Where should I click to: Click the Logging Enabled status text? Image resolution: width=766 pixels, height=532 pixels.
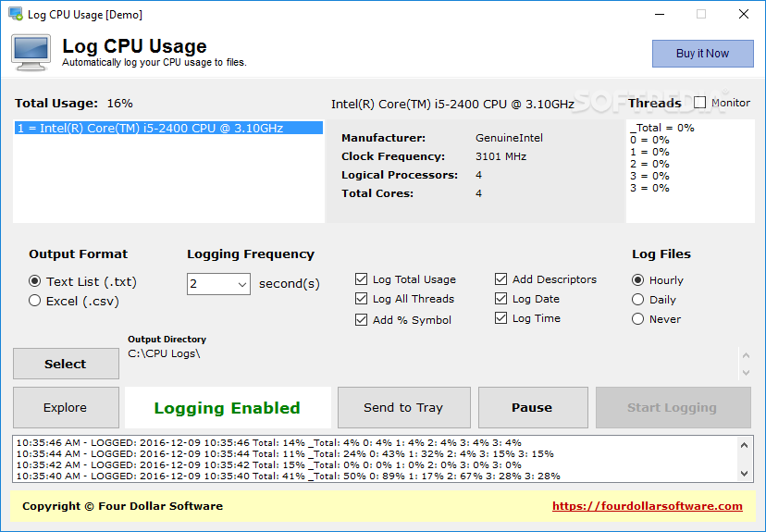click(x=228, y=408)
